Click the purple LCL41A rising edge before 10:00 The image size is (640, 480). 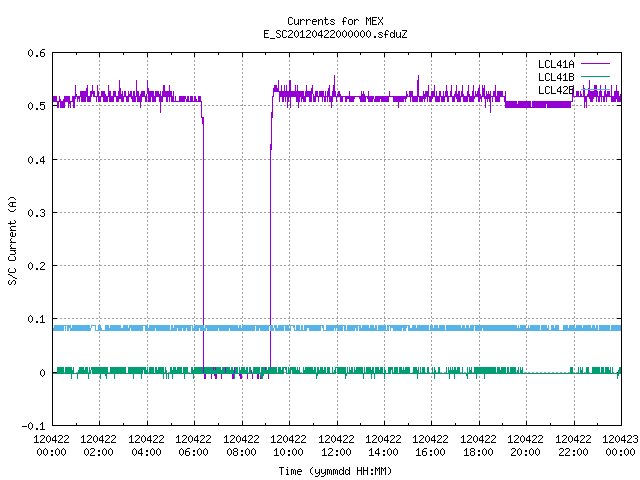(271, 245)
